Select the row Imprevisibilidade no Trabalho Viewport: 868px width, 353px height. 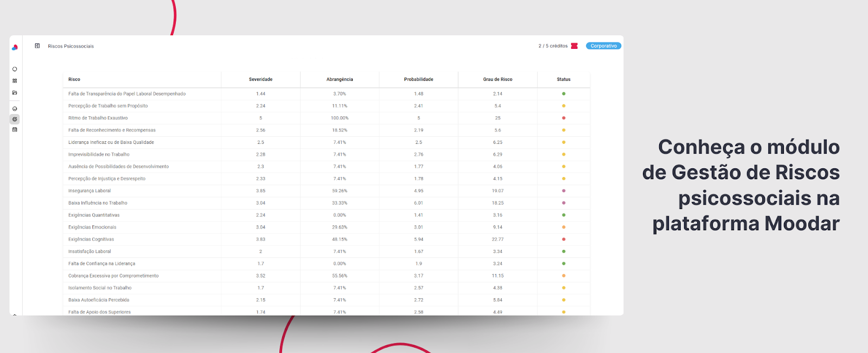tap(327, 154)
